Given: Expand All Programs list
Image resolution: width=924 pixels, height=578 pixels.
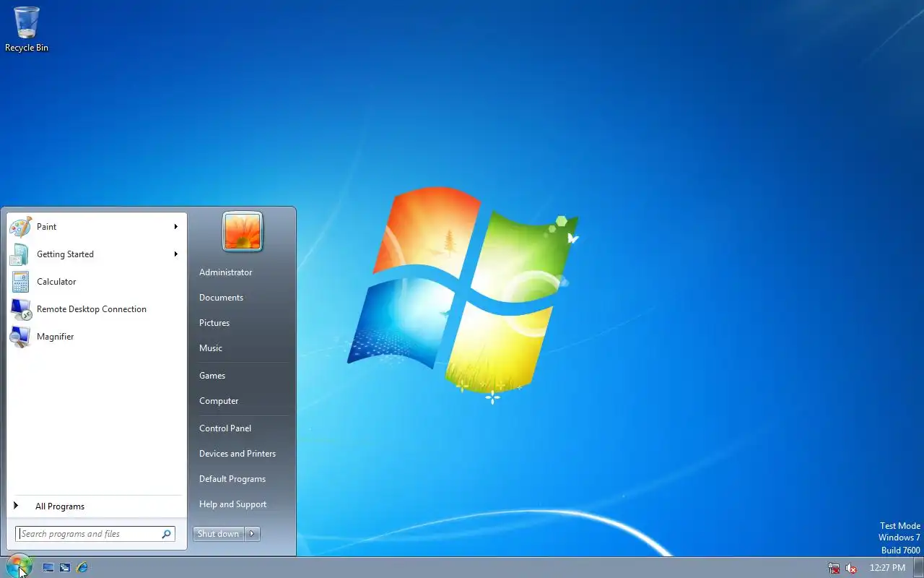Looking at the screenshot, I should tap(95, 506).
